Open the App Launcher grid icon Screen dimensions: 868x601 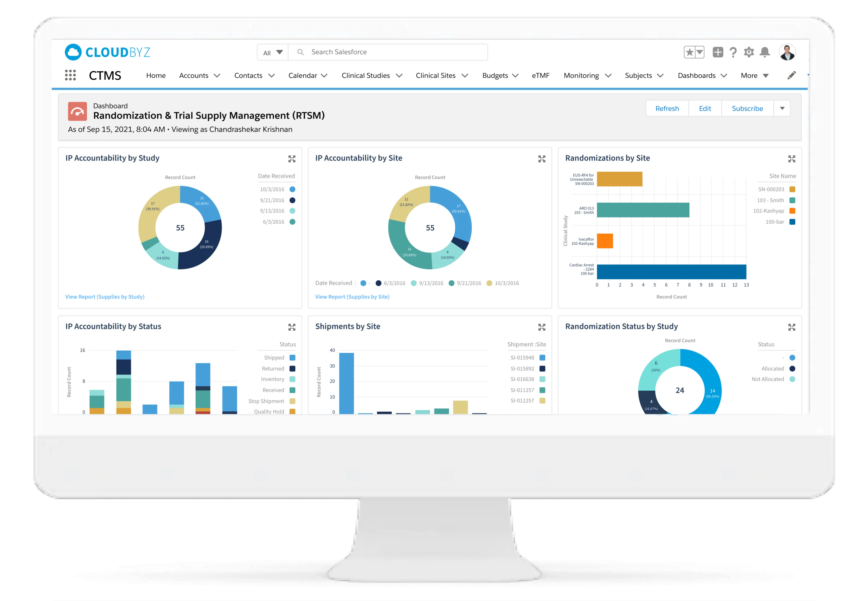point(70,75)
